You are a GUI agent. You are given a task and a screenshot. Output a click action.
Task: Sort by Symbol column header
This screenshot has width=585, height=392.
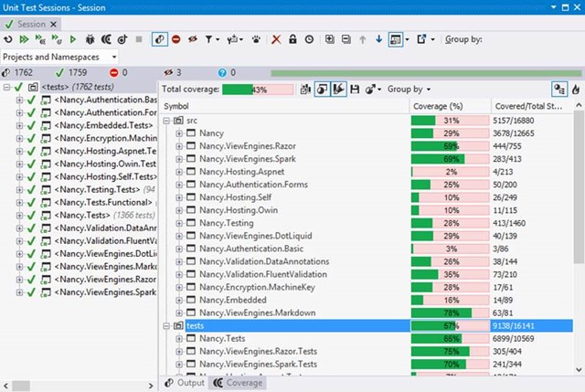(x=285, y=106)
